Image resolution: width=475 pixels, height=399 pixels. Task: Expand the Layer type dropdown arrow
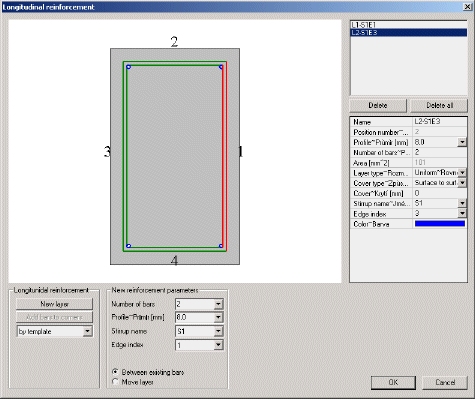(x=462, y=173)
